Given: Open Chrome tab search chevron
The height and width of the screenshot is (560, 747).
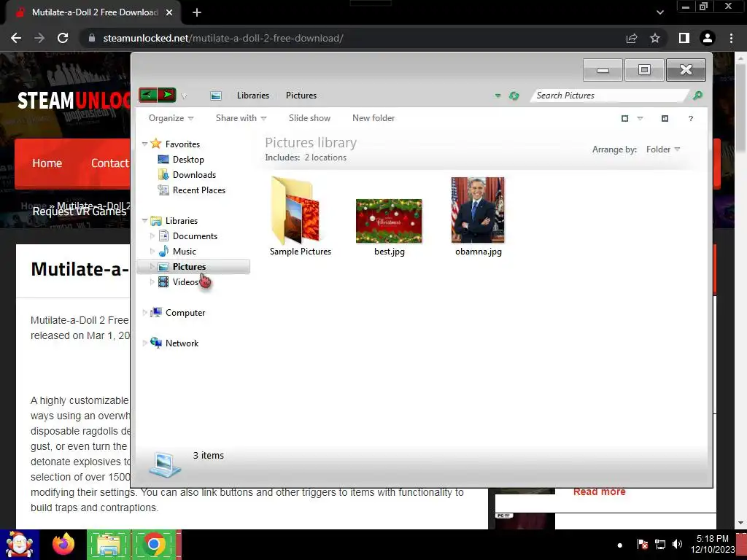Looking at the screenshot, I should pyautogui.click(x=659, y=13).
